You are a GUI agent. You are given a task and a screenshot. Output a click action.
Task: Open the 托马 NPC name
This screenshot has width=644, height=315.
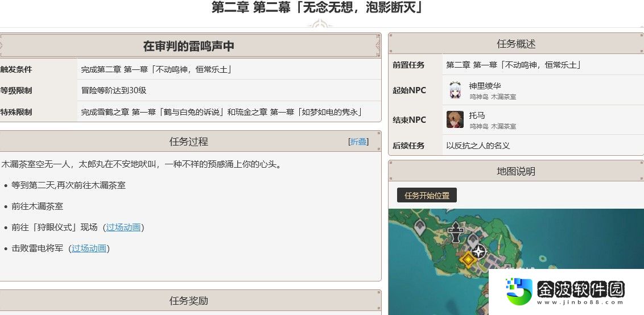pyautogui.click(x=477, y=115)
